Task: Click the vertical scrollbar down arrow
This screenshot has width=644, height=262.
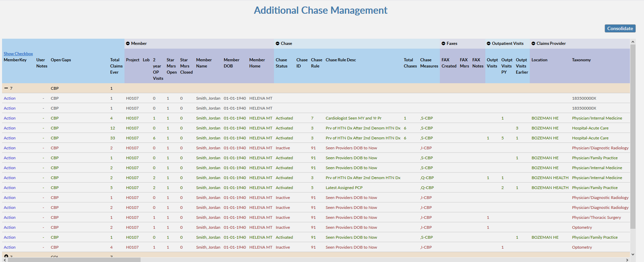Action: [633, 254]
